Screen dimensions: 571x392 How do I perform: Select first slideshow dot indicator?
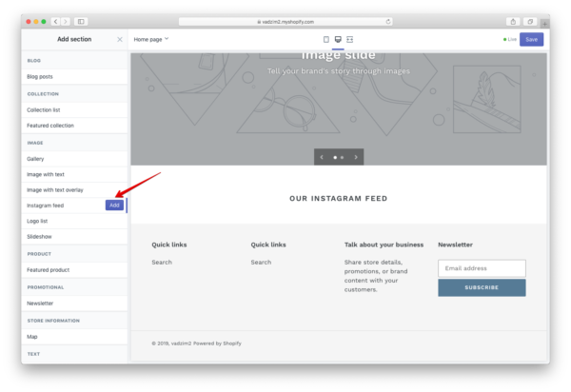pyautogui.click(x=335, y=157)
